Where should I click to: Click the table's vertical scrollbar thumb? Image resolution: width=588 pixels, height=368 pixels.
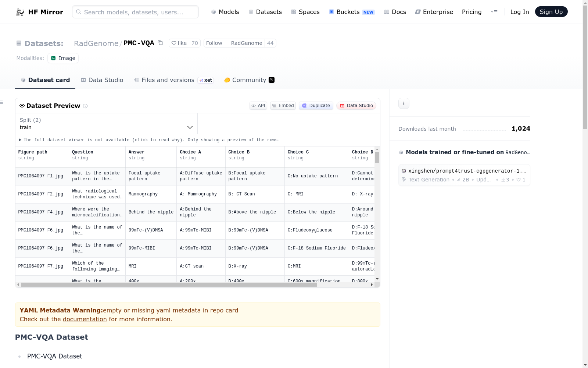tap(377, 158)
